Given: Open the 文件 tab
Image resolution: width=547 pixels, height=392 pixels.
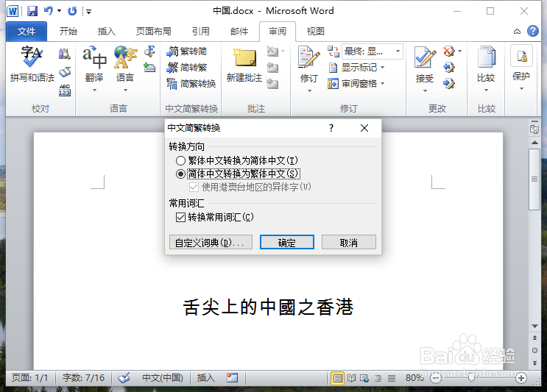Looking at the screenshot, I should coord(27,32).
